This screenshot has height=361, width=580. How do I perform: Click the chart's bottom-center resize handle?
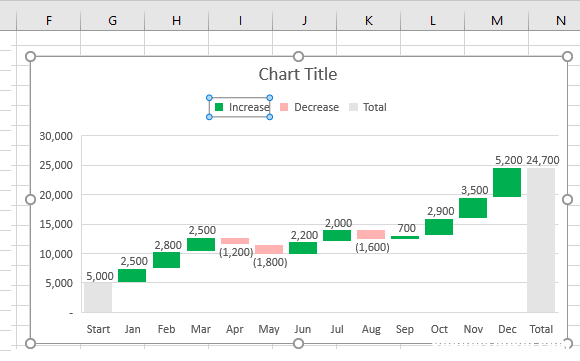pos(299,344)
